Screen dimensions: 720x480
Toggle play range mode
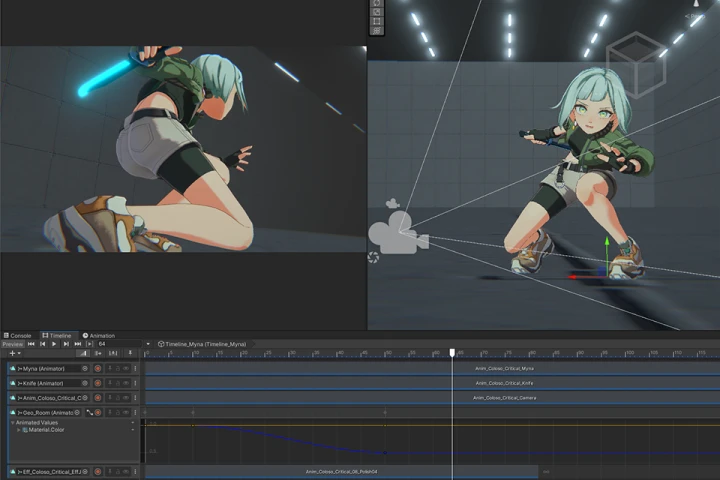(x=90, y=344)
